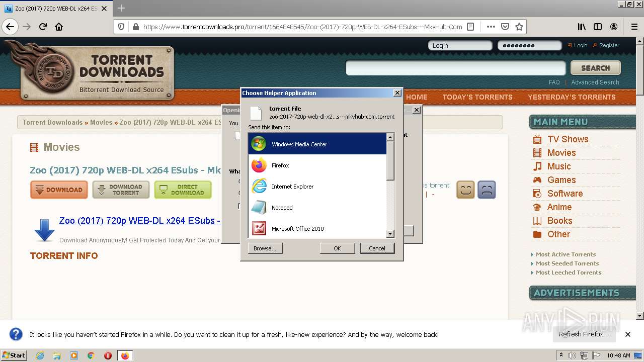This screenshot has width=644, height=362.
Task: Cancel the Choose Helper Application dialog
Action: point(377,248)
